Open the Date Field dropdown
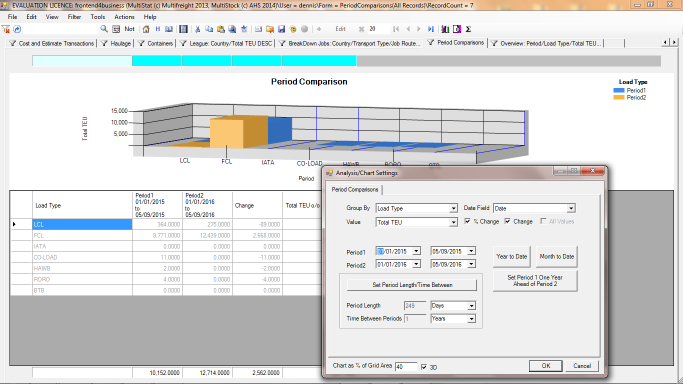Screen dimensions: 683x384 (x=571, y=209)
